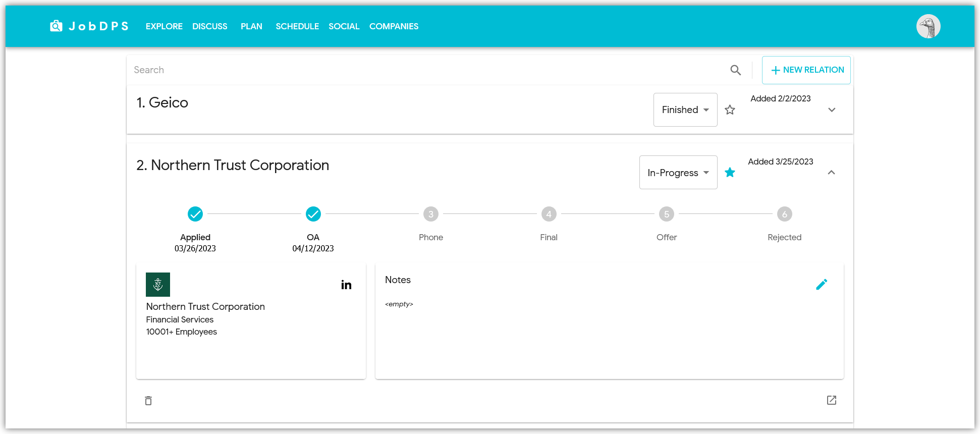The height and width of the screenshot is (434, 980).
Task: Collapse the Northern Trust Corporation card
Action: click(832, 173)
